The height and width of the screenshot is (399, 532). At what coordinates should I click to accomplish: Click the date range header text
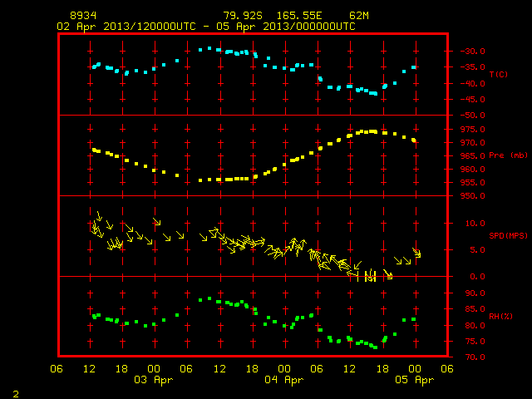point(206,27)
